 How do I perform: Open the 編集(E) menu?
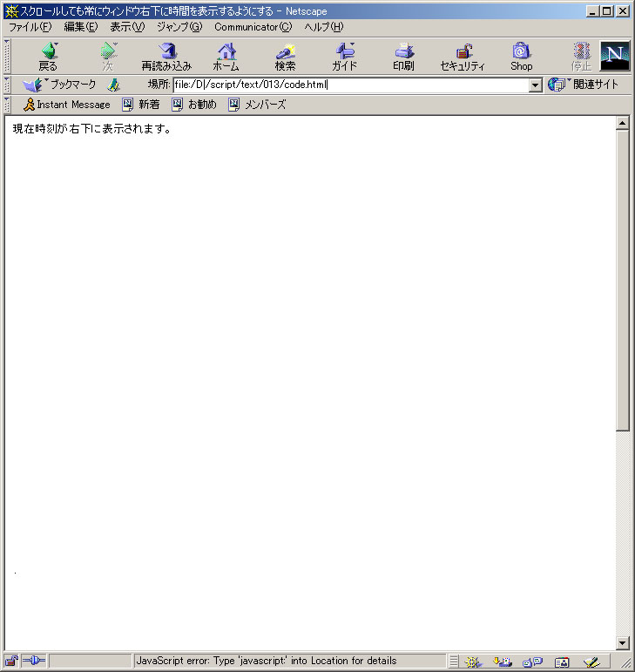(80, 27)
